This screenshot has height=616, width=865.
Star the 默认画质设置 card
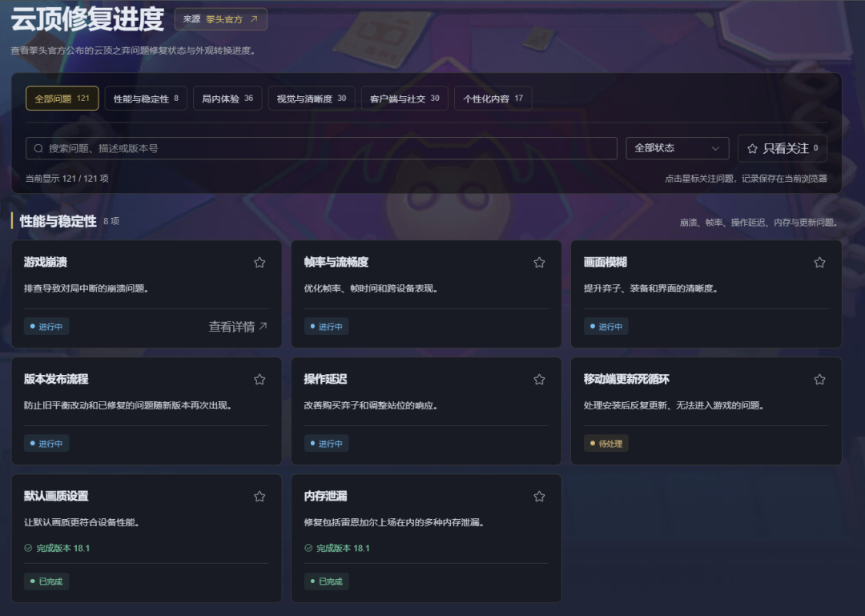pos(259,497)
